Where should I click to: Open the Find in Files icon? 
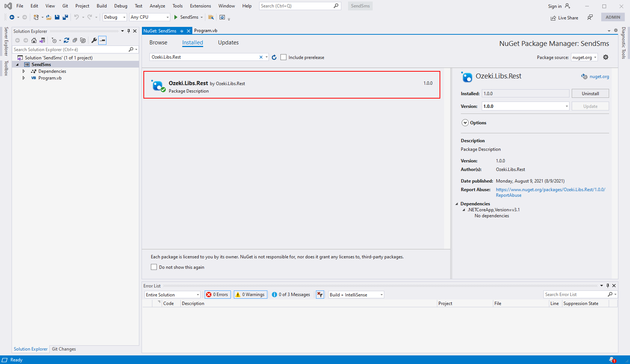211,17
